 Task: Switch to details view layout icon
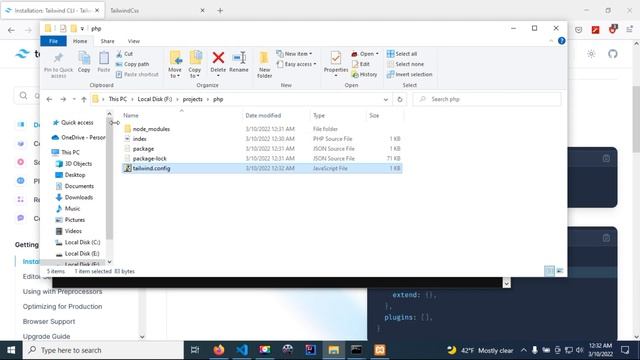pyautogui.click(x=549, y=271)
